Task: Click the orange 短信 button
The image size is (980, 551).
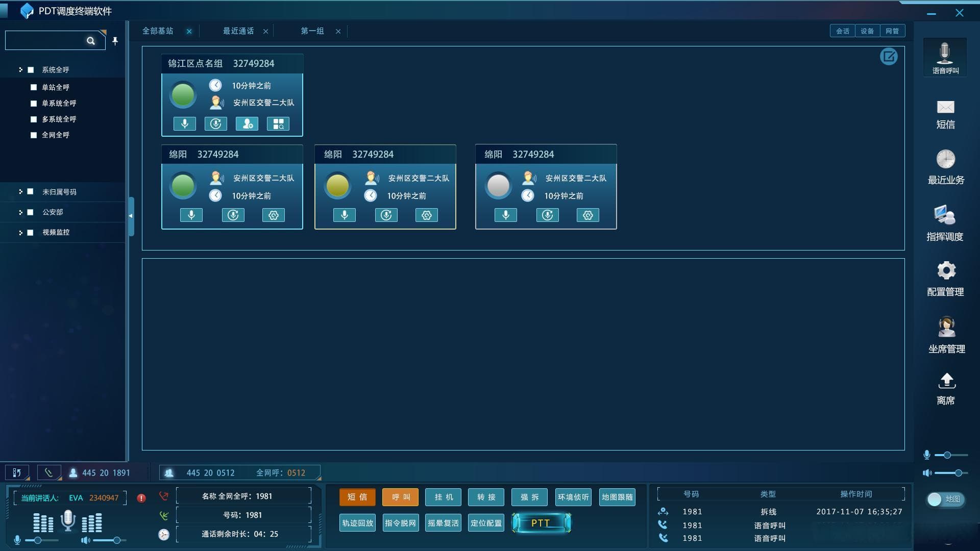Action: [357, 497]
